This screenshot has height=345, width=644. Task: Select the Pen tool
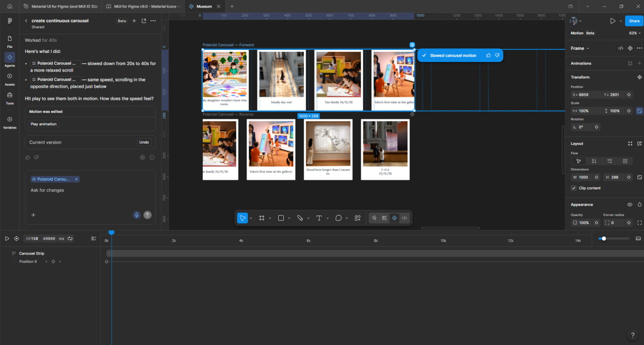(x=300, y=218)
